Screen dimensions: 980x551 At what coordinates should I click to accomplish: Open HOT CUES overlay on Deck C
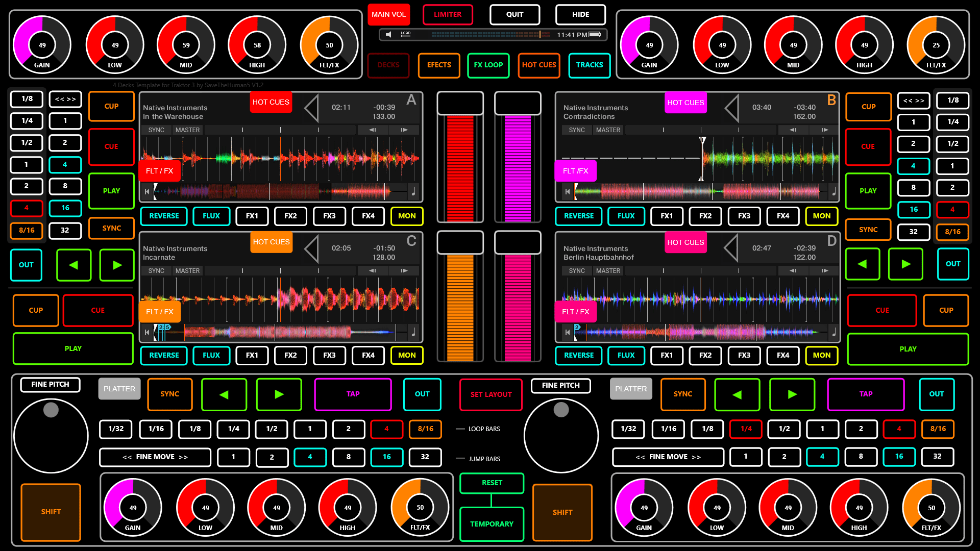click(x=271, y=242)
